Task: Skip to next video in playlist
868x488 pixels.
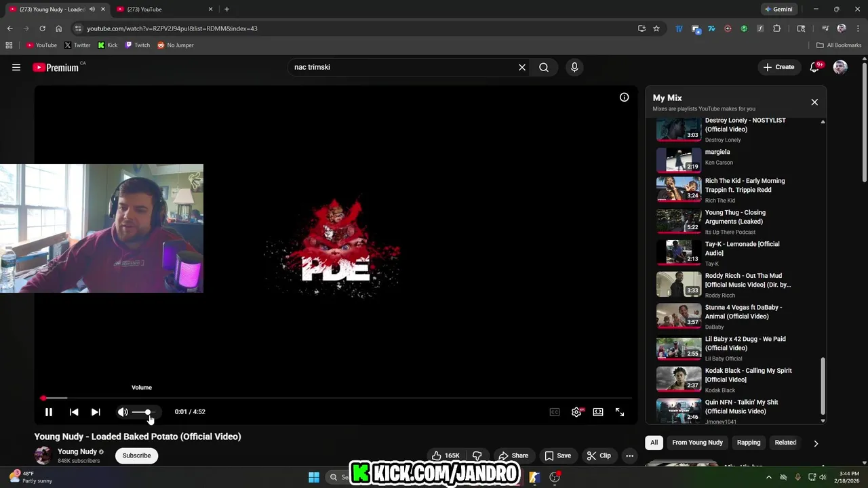Action: (96, 412)
